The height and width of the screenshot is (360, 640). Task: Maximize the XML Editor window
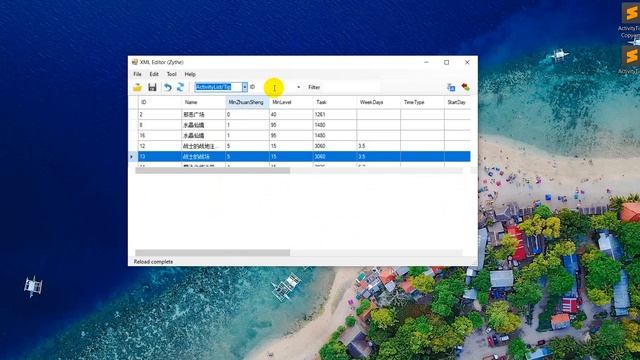click(447, 62)
